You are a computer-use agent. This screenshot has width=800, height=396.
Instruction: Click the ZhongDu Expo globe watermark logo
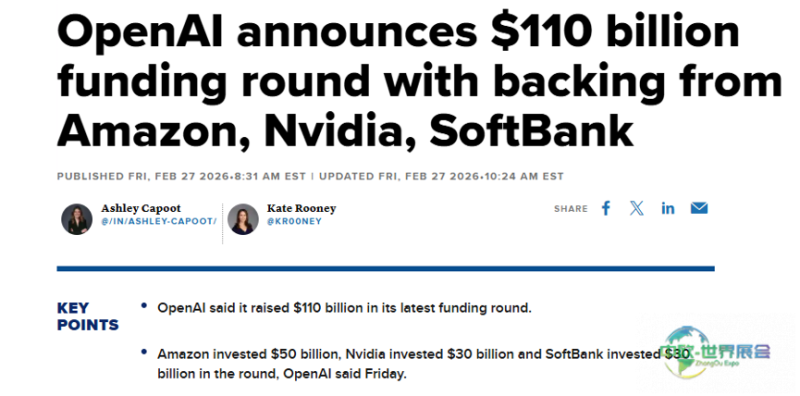686,352
